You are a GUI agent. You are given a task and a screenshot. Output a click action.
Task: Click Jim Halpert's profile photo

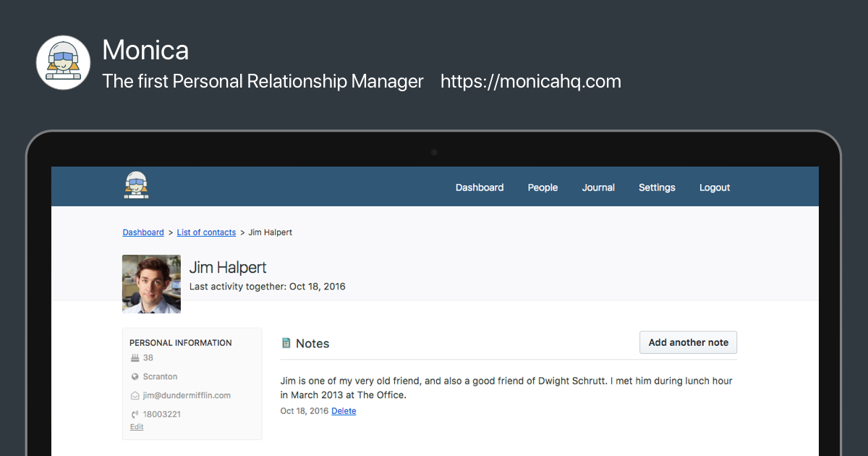point(151,284)
